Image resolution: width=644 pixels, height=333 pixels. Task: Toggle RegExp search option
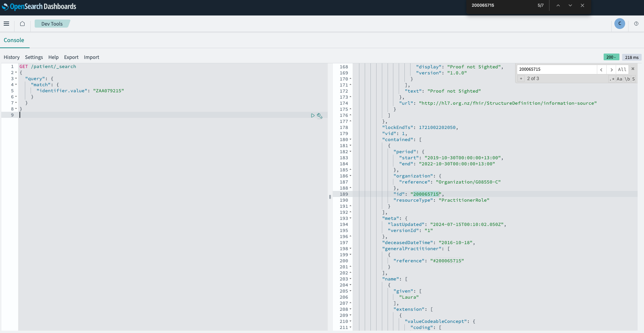pos(612,79)
